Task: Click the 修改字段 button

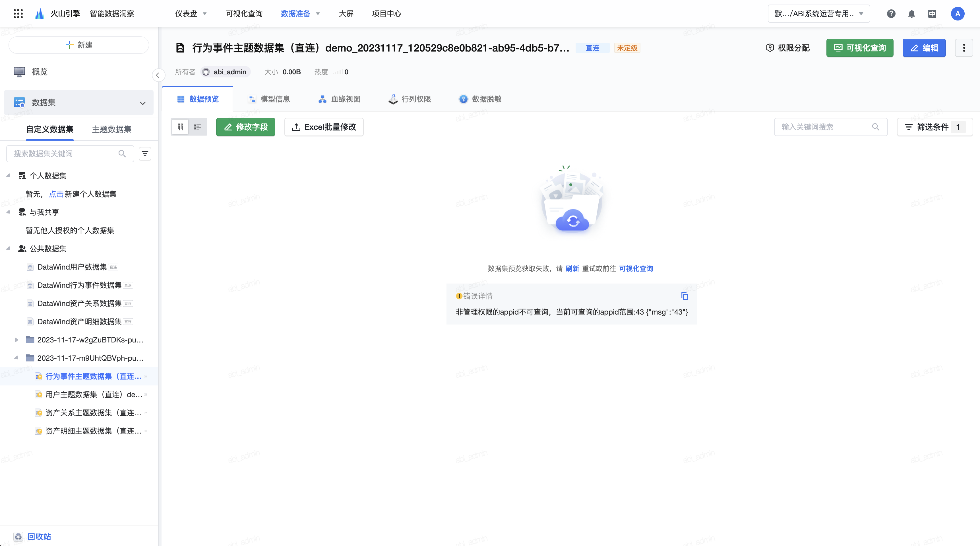Action: coord(245,127)
